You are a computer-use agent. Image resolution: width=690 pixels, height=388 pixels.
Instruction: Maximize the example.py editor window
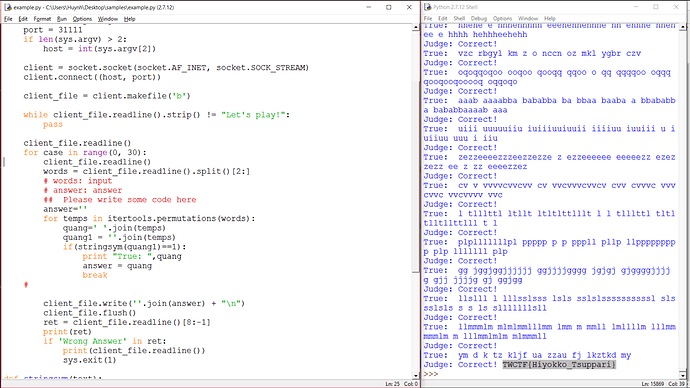click(389, 7)
